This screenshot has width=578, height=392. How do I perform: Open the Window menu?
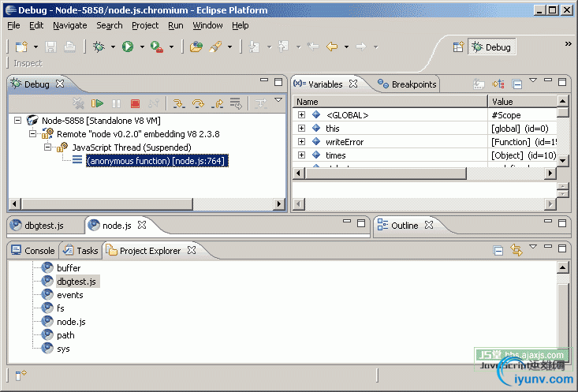[x=207, y=25]
